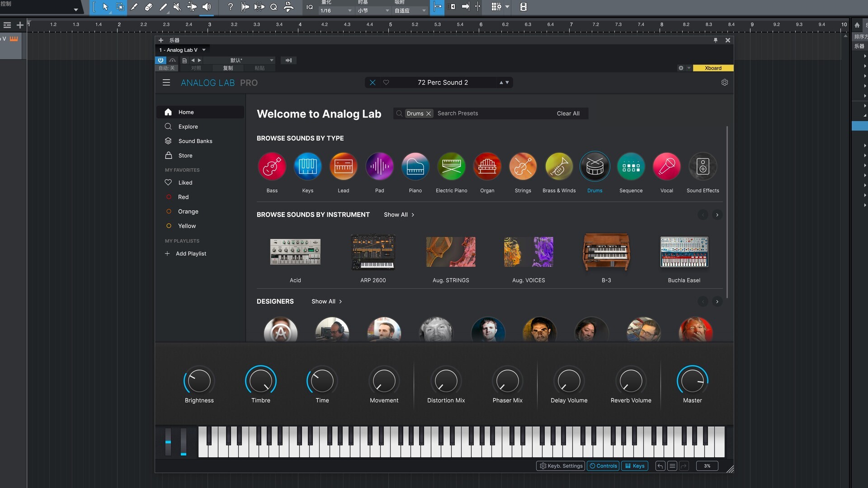This screenshot has width=868, height=488.
Task: Open Analog Lab settings gear icon
Action: [725, 82]
